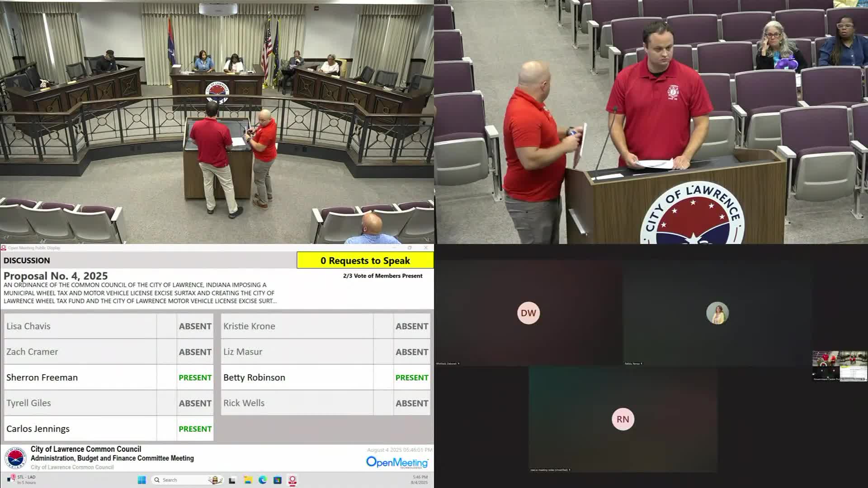This screenshot has height=488, width=868.
Task: Toggle Lisa Chavis ABSENT status
Action: [195, 326]
